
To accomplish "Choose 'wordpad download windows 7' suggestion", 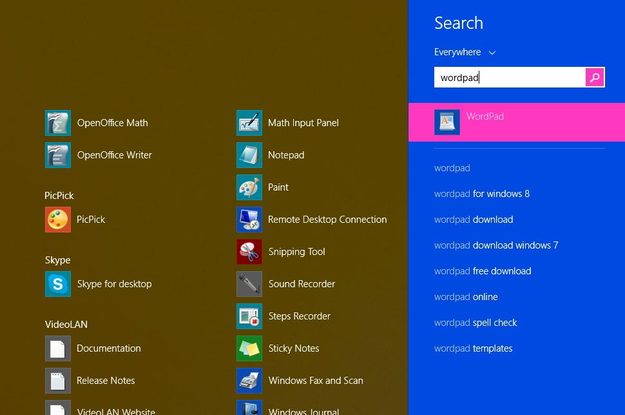I will [496, 245].
